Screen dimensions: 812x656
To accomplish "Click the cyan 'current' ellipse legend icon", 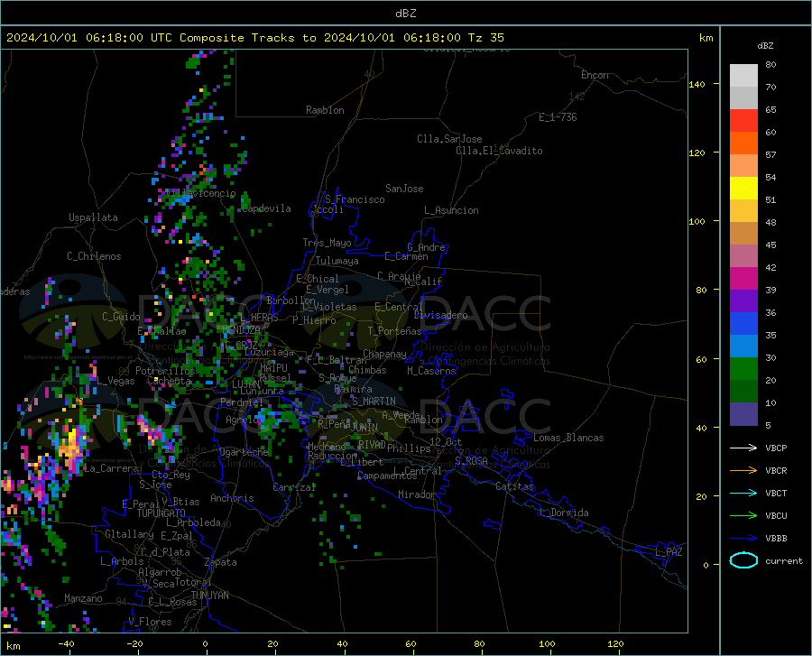I will tap(743, 560).
